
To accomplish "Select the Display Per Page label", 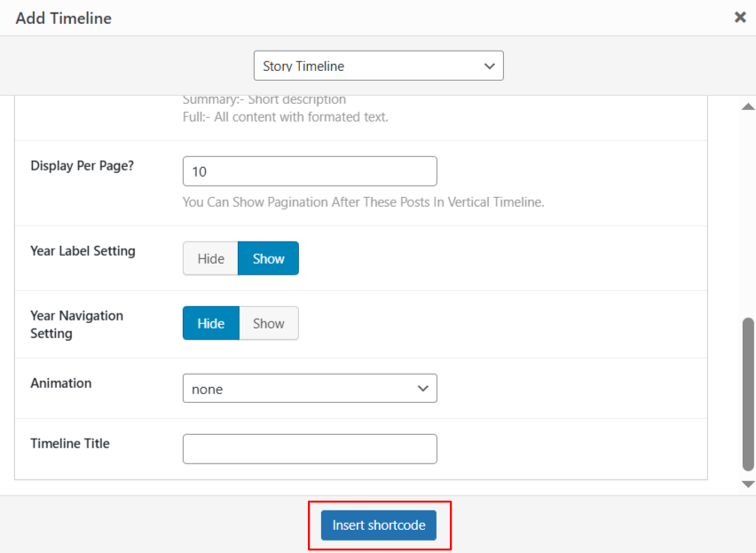I will click(83, 166).
